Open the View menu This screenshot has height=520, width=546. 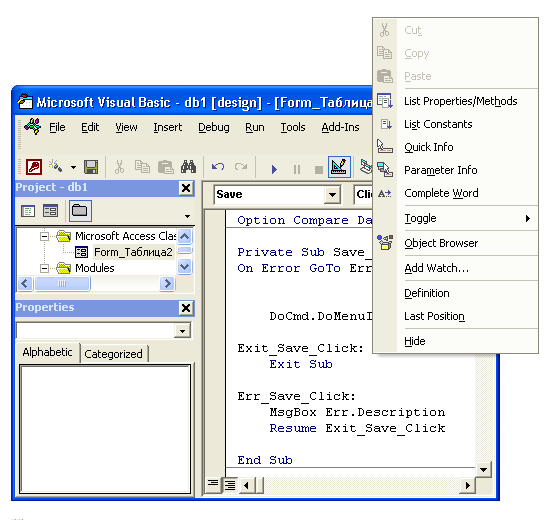point(126,127)
